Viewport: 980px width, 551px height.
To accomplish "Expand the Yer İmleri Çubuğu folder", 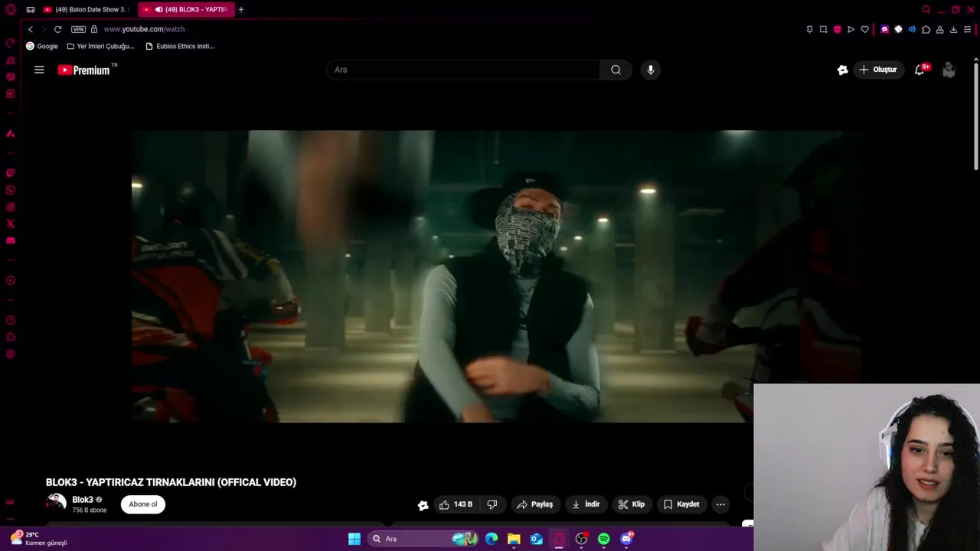I will 100,46.
